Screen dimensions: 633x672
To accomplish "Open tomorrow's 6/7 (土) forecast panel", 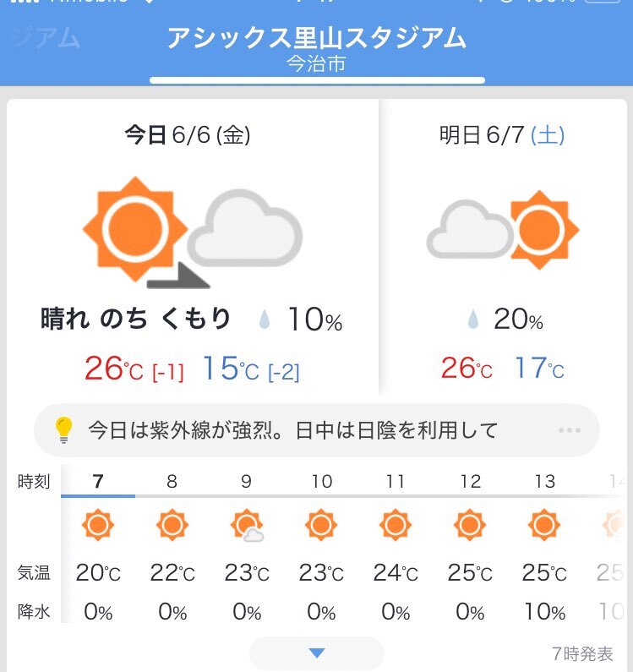I will click(503, 247).
